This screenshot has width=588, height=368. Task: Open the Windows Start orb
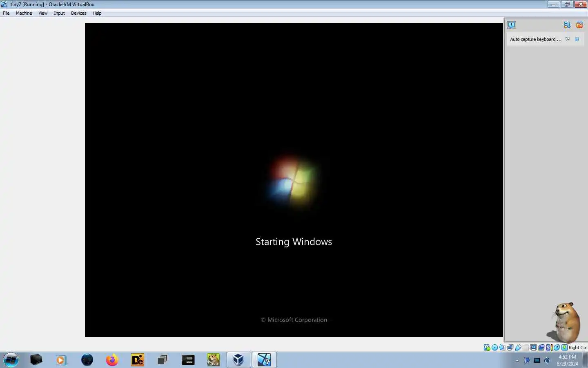tap(11, 360)
